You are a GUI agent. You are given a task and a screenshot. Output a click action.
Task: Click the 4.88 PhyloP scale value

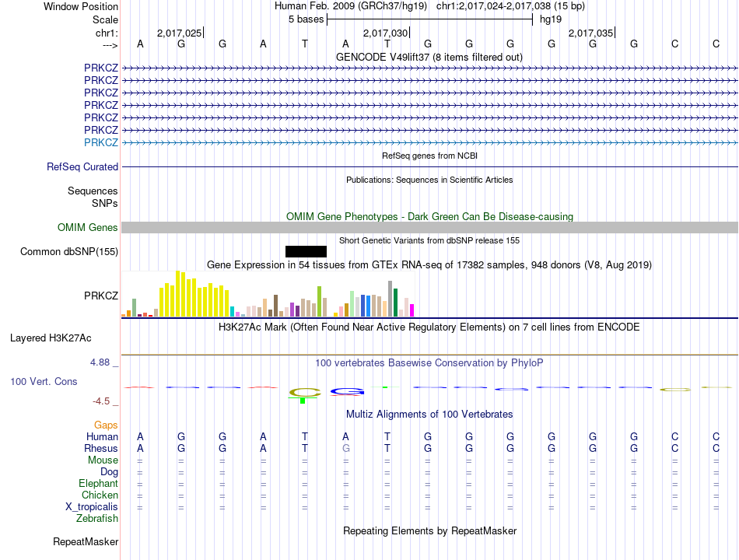point(100,362)
